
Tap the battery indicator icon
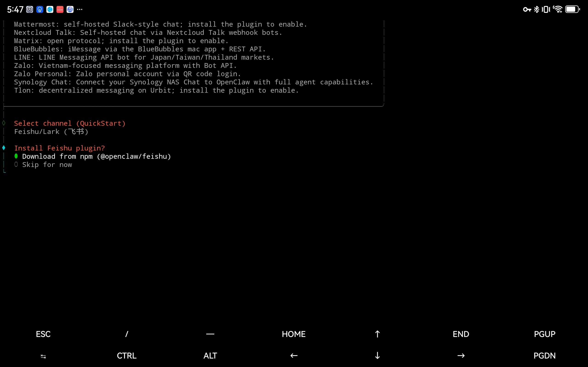[572, 9]
